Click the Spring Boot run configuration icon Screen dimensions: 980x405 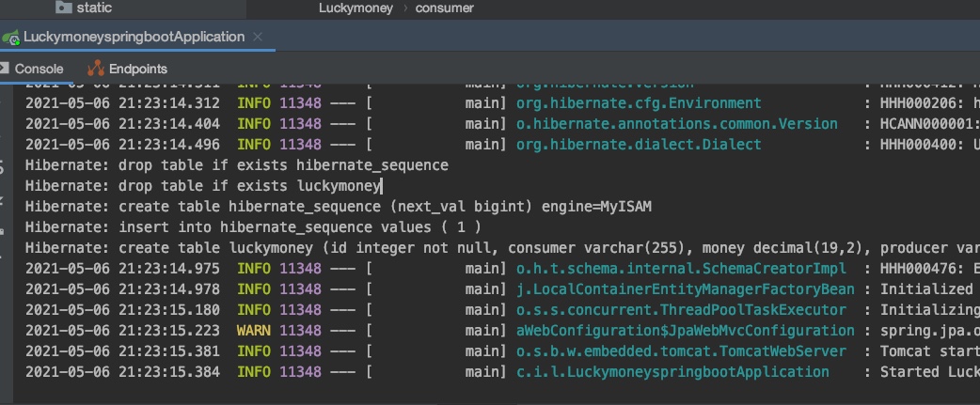[x=10, y=38]
